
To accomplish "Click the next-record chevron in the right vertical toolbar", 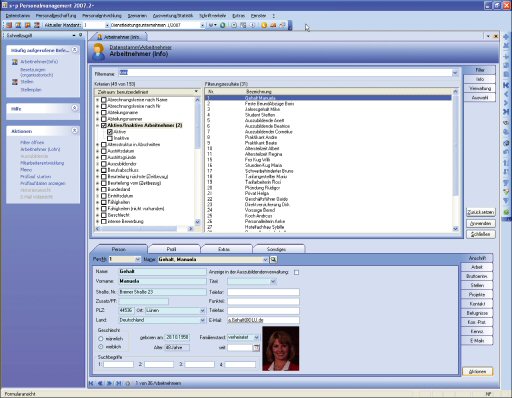I will coord(506,103).
